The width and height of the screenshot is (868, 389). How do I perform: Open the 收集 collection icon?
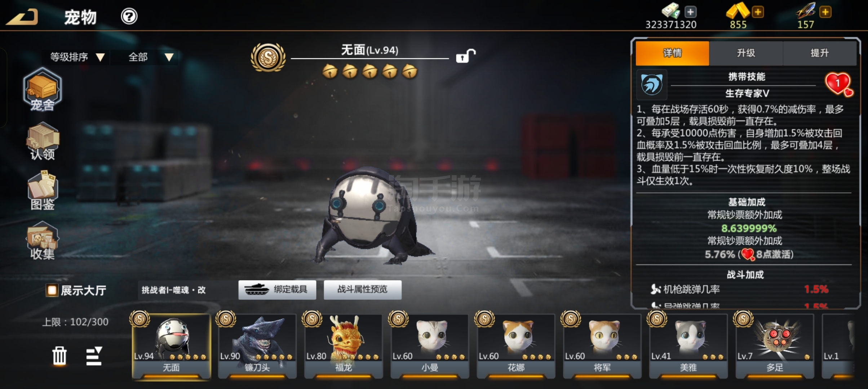point(43,241)
